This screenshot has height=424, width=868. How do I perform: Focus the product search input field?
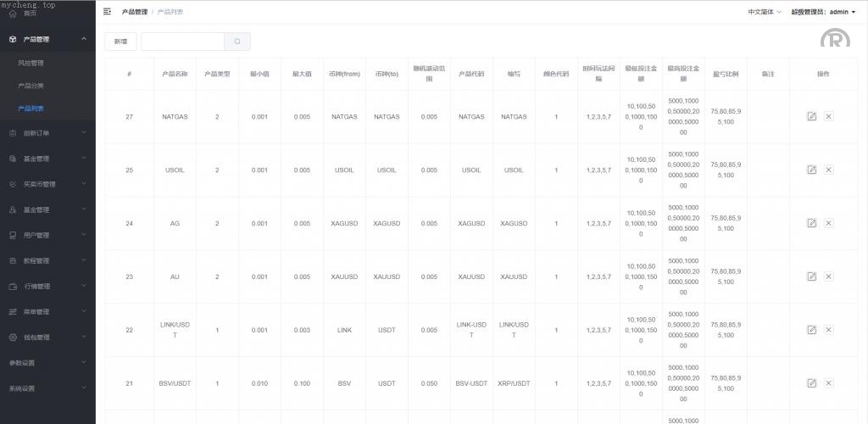coord(182,42)
